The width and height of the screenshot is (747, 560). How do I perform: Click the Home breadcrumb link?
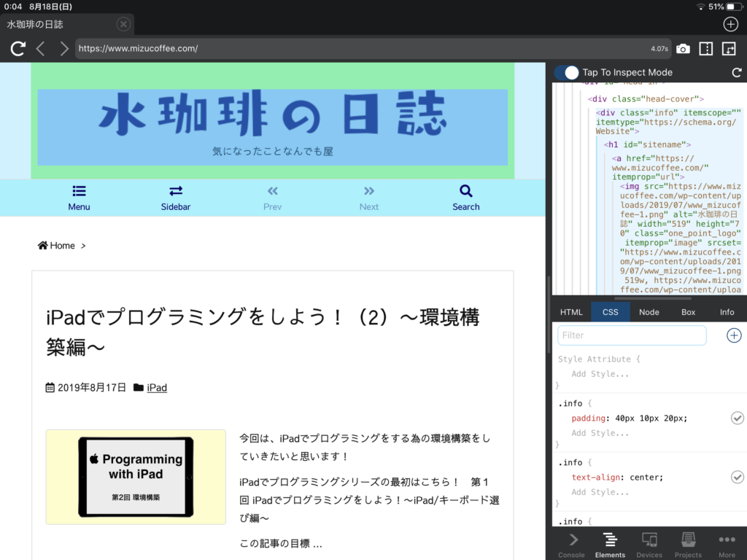[x=57, y=245]
